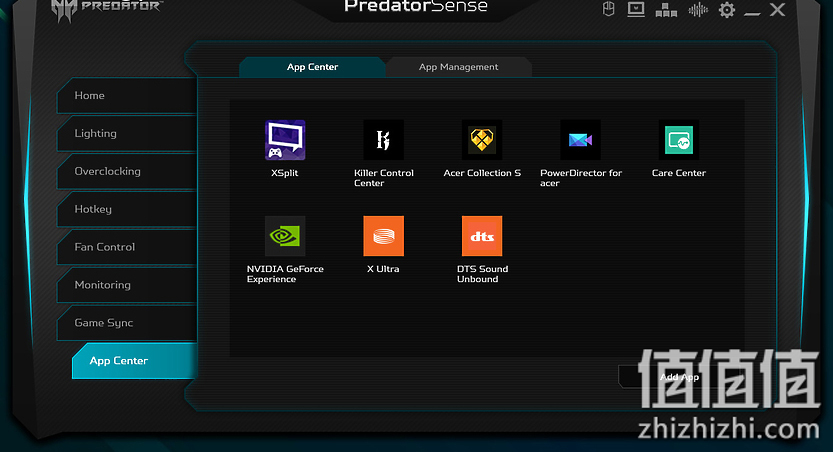The image size is (833, 452).
Task: Launch NVIDIA GeForce Experience icon
Action: click(285, 236)
